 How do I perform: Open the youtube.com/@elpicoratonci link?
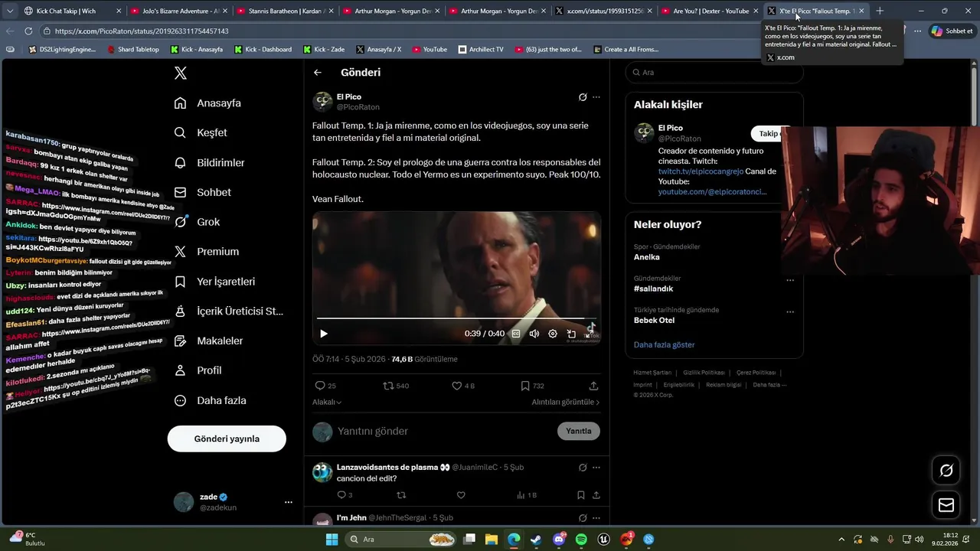point(712,191)
